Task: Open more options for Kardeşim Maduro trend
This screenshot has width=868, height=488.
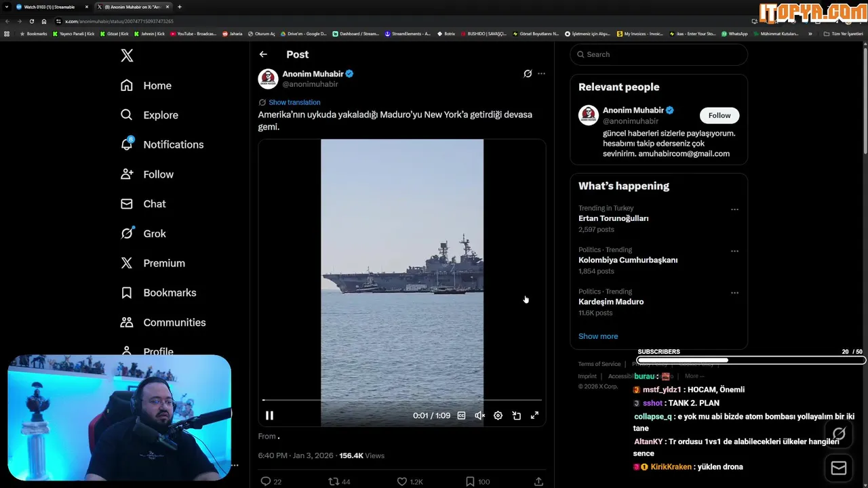Action: pyautogui.click(x=734, y=293)
